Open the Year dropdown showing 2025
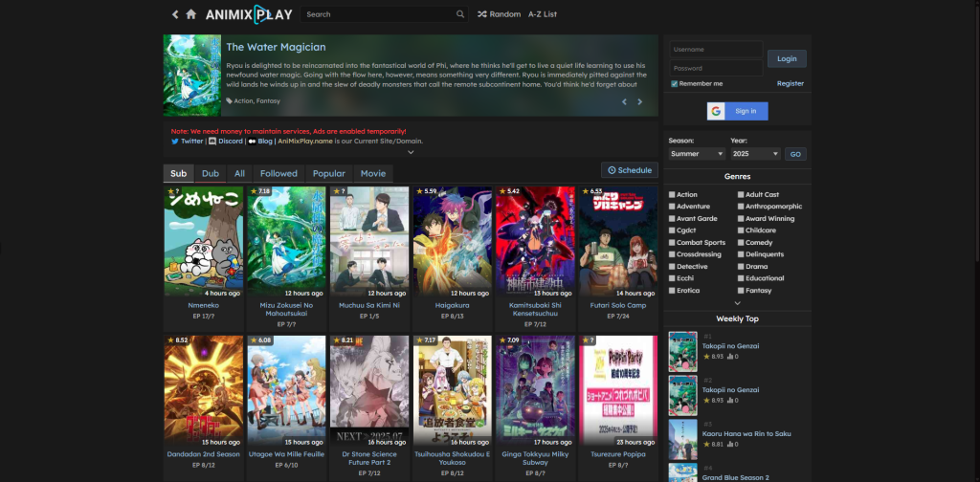 coord(756,154)
